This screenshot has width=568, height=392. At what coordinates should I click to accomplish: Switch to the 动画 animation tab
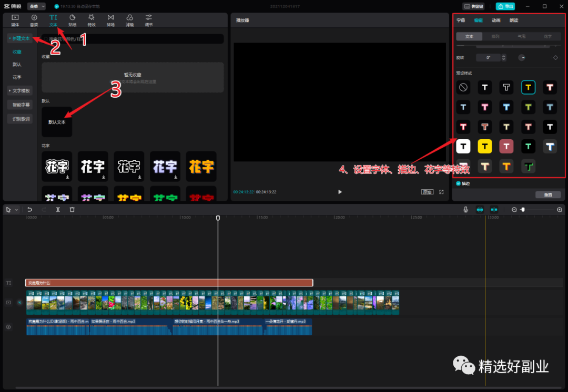pos(495,20)
